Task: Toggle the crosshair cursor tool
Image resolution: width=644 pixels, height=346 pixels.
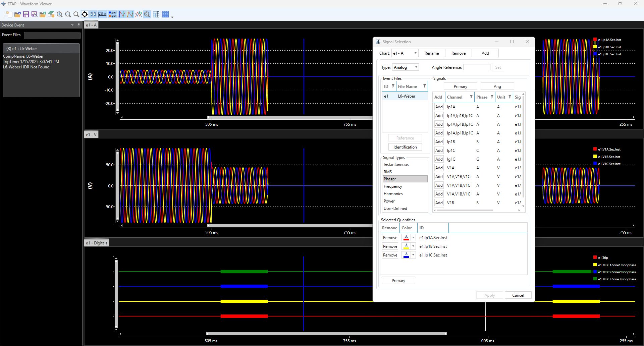Action: click(85, 14)
